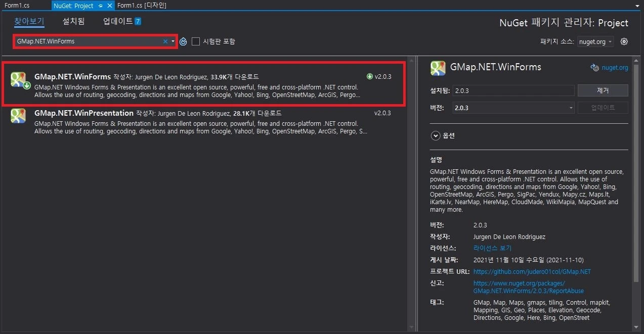The height and width of the screenshot is (334, 644).
Task: Open the Form1.cs document tab
Action: coord(17,6)
